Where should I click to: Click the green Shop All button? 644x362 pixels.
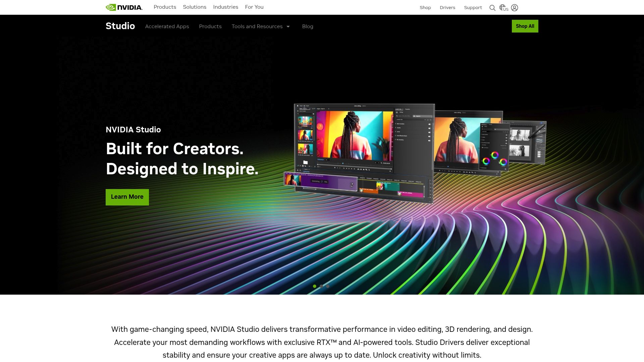point(525,26)
